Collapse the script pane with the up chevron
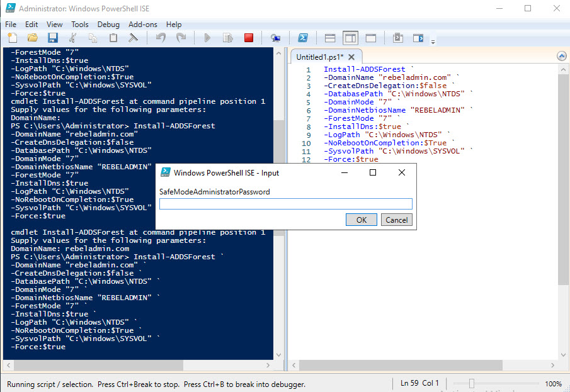The width and height of the screenshot is (570, 392). 562,56
